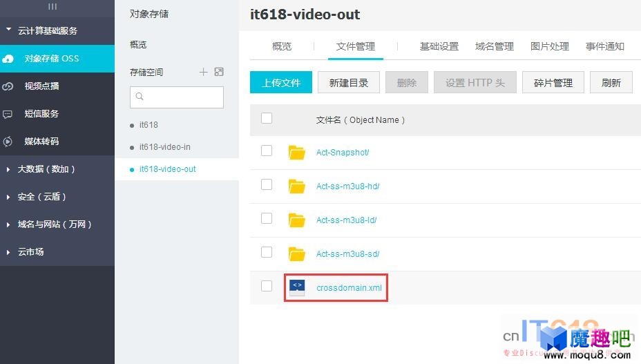The image size is (641, 364).
Task: Click the 设置 HTTP 头 button
Action: pyautogui.click(x=475, y=83)
